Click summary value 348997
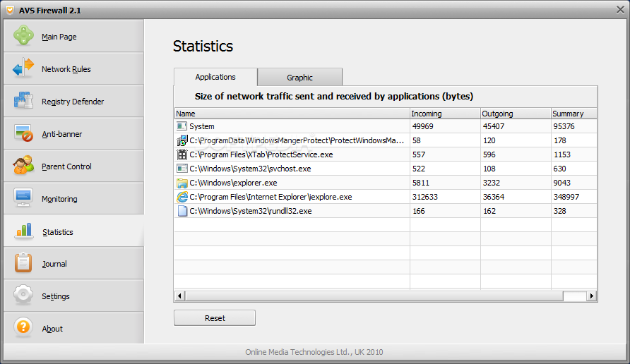 click(x=566, y=197)
